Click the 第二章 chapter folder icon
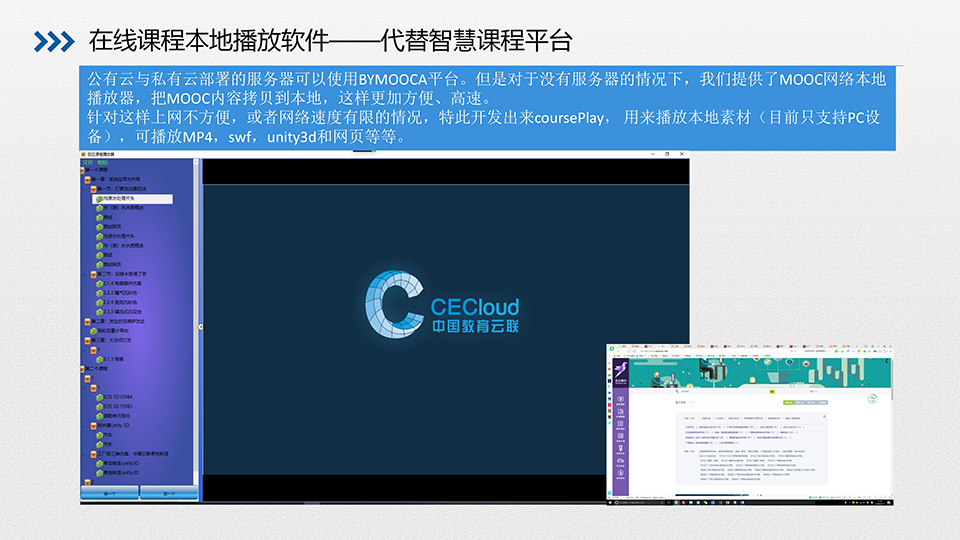This screenshot has width=960, height=540. pos(88,321)
